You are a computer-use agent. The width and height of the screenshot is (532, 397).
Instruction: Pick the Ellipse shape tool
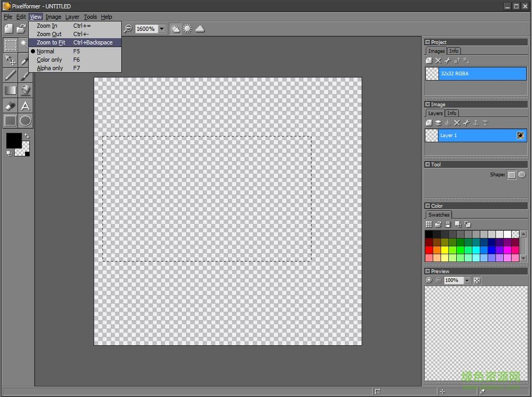(25, 121)
